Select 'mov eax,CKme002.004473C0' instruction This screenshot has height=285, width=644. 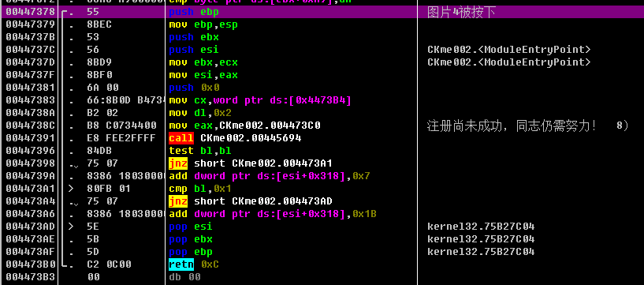click(x=244, y=126)
